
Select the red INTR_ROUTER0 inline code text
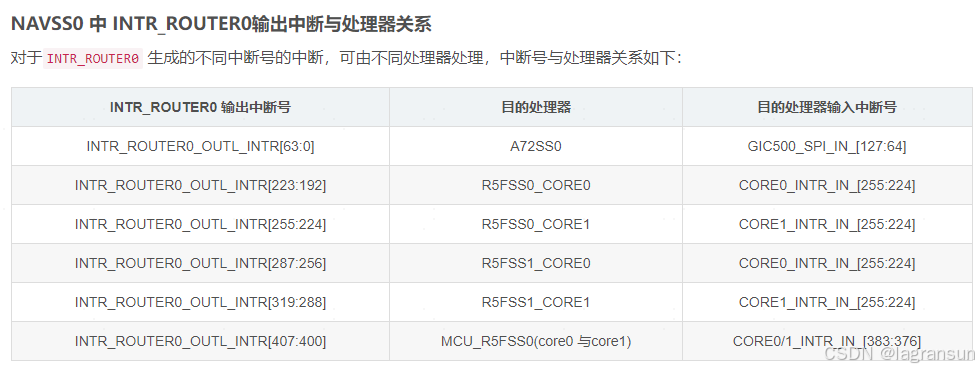coord(93,59)
